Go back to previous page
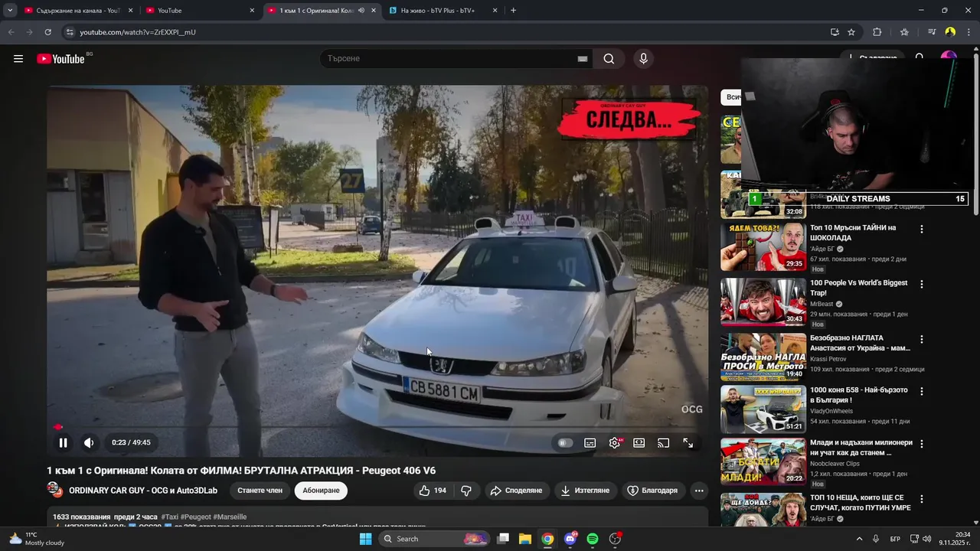980x551 pixels. [x=11, y=32]
